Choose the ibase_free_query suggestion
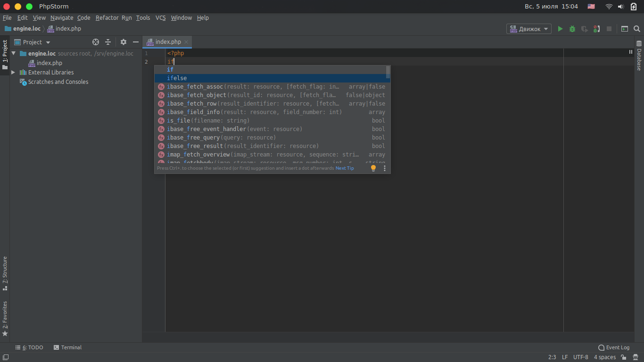 [270, 138]
